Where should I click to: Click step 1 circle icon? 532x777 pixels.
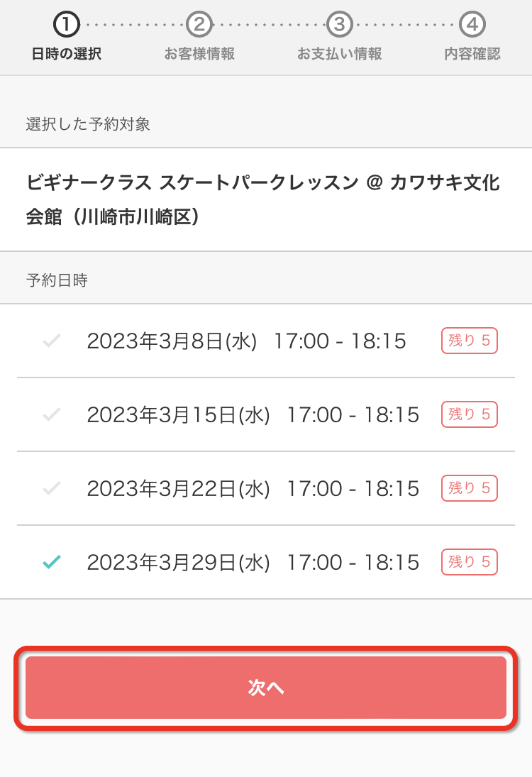pos(67,24)
